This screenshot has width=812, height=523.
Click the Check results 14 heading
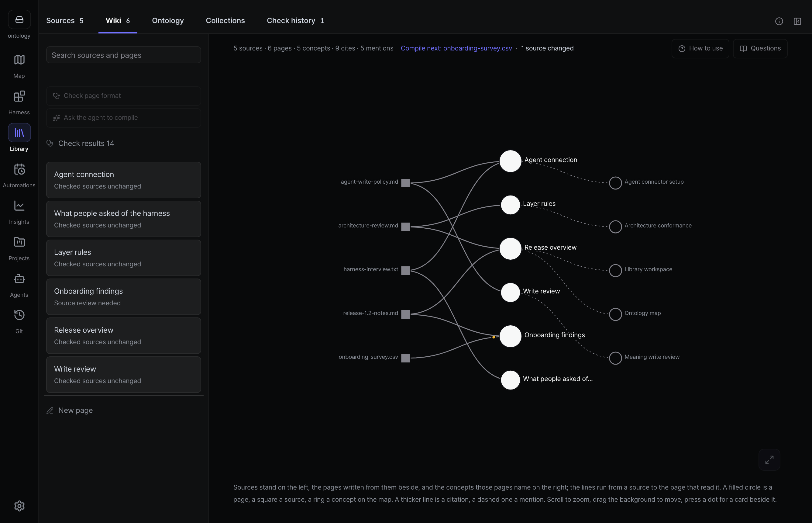pos(81,143)
